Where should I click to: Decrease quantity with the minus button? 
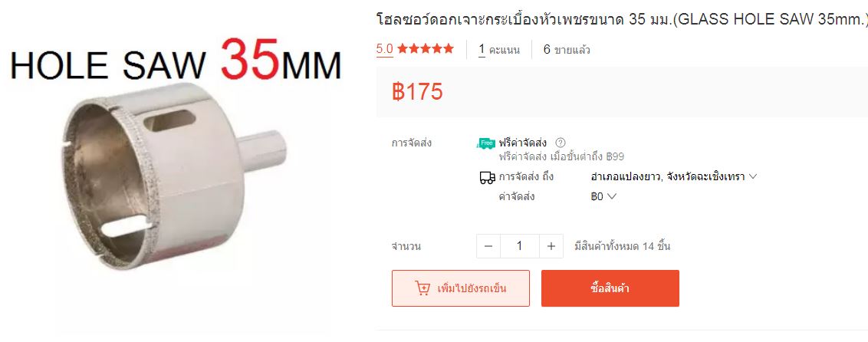coord(488,246)
